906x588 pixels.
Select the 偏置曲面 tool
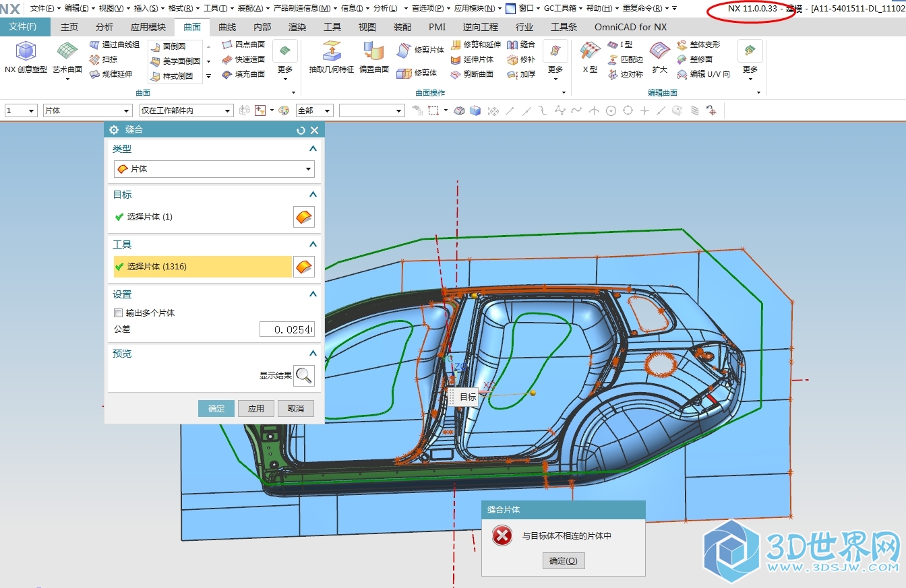tap(373, 57)
